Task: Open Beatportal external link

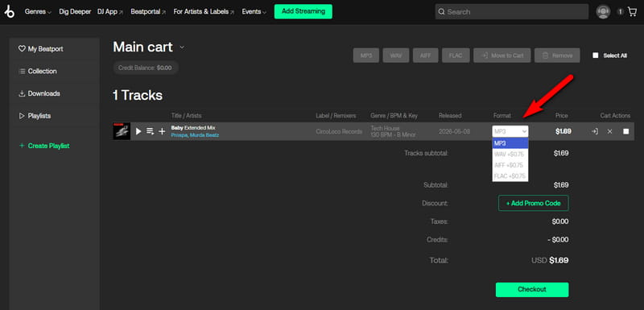Action: (x=148, y=12)
